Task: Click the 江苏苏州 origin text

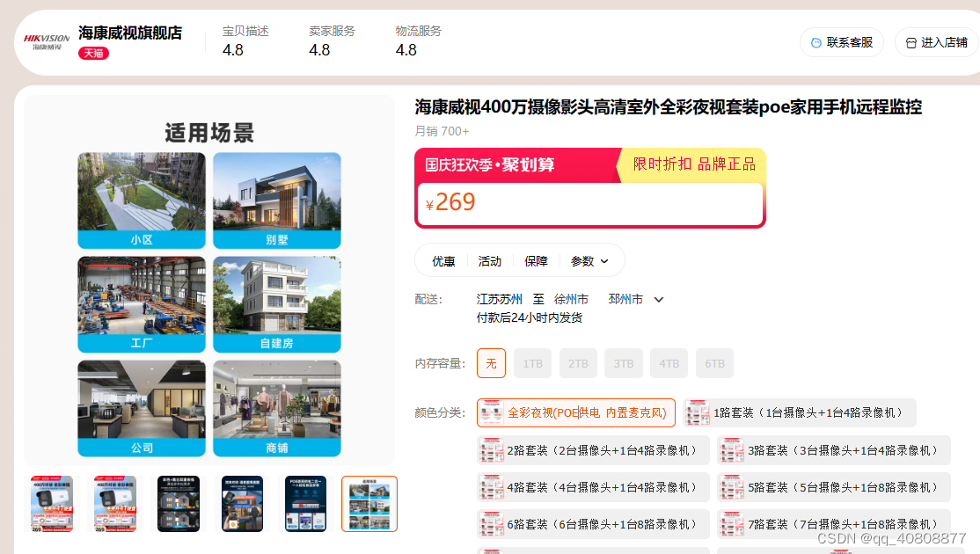Action: [500, 300]
